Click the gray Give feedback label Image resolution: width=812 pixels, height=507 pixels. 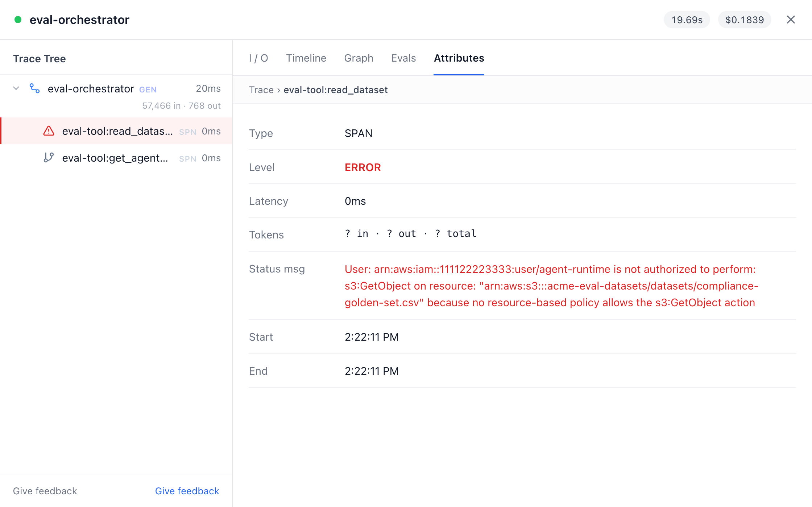[45, 491]
